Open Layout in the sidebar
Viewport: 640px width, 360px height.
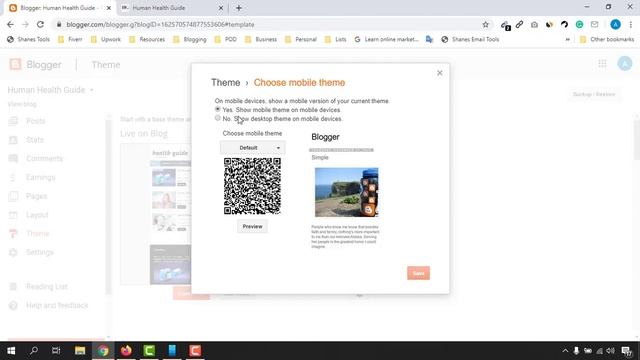(37, 215)
